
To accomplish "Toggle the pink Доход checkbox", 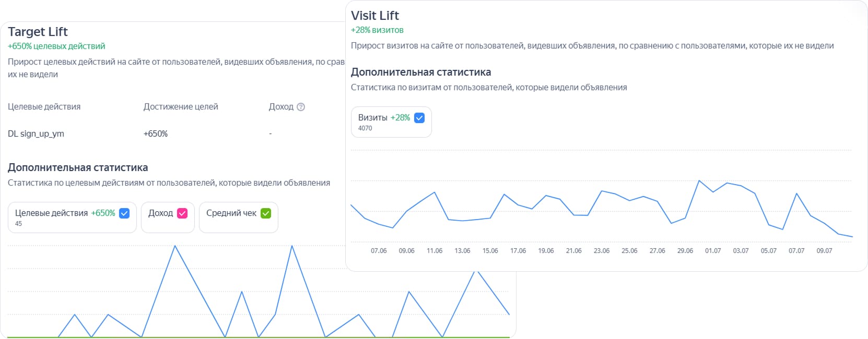I will (182, 213).
